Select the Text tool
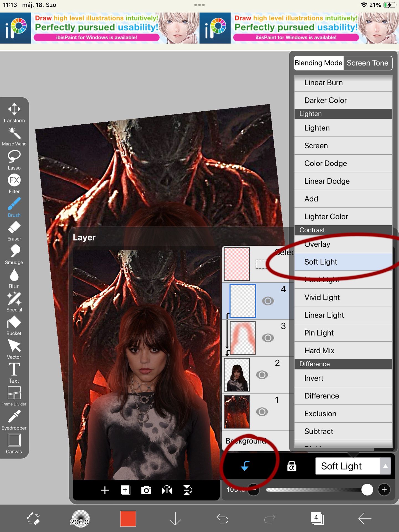 coord(14,373)
